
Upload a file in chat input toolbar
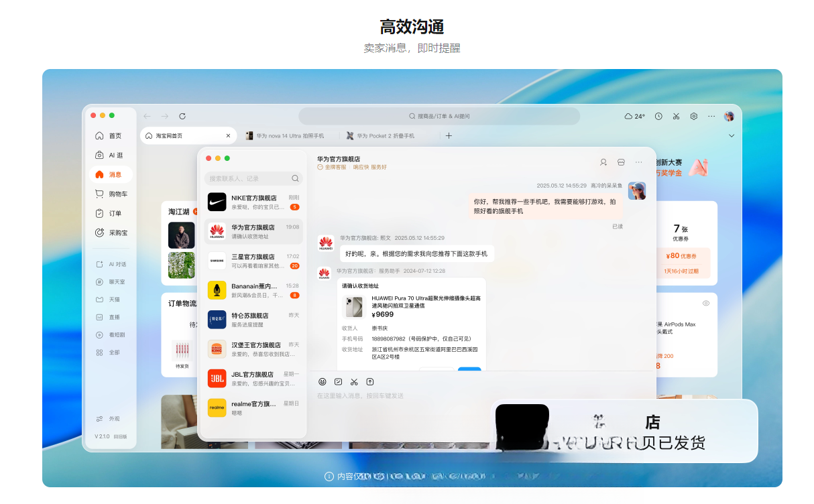pos(370,381)
